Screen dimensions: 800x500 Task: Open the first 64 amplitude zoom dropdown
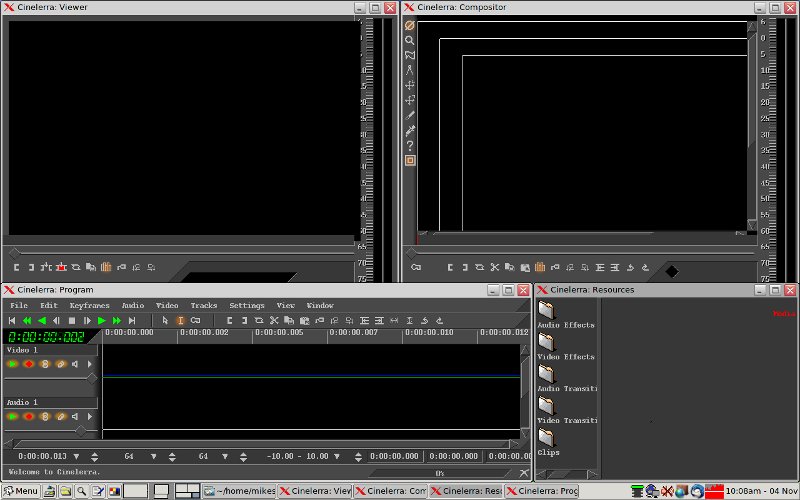tap(154, 456)
